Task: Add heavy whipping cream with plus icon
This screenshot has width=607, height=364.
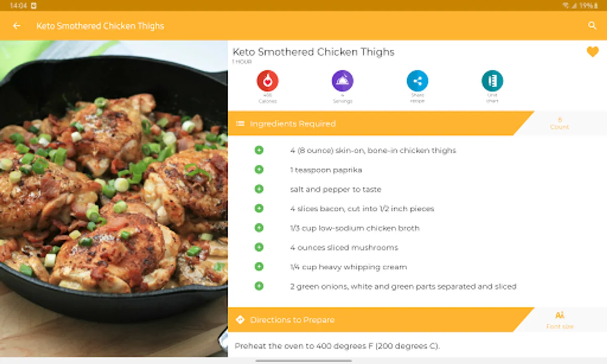Action: tap(259, 267)
